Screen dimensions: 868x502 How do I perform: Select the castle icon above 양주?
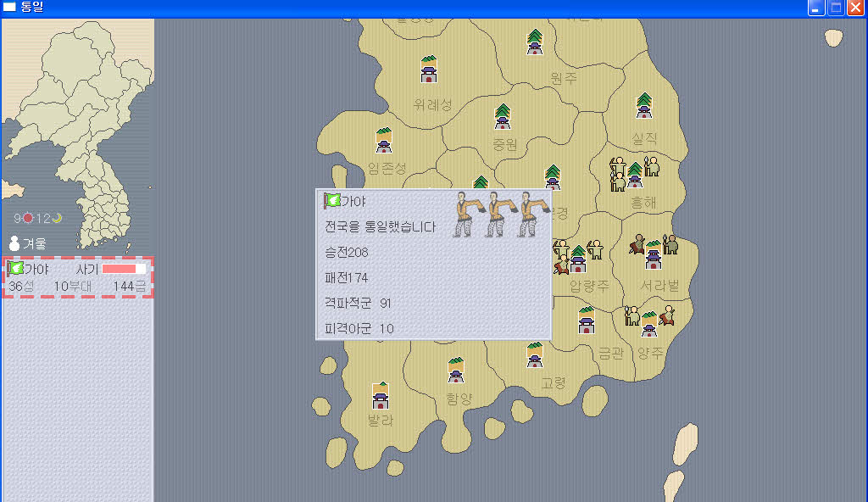coord(649,324)
